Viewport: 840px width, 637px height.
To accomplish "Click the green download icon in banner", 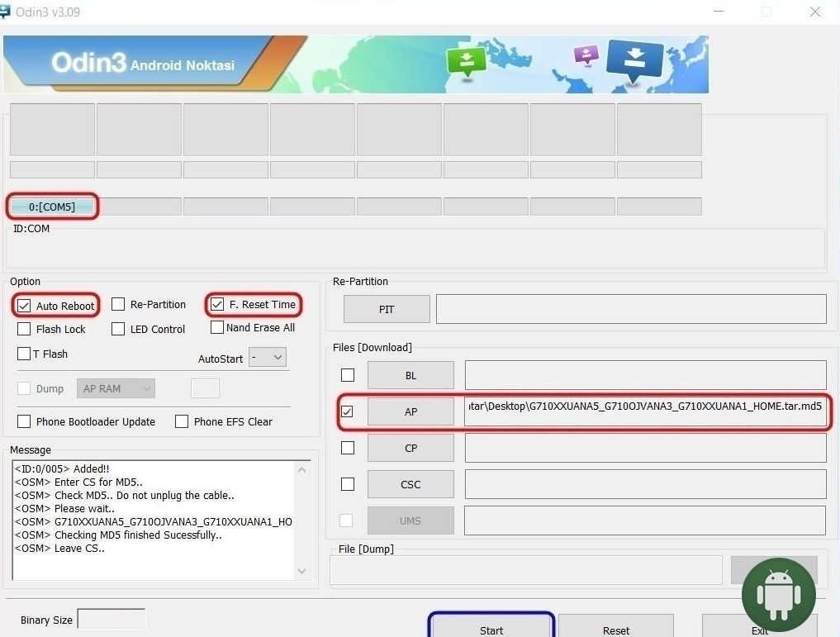I will (467, 60).
